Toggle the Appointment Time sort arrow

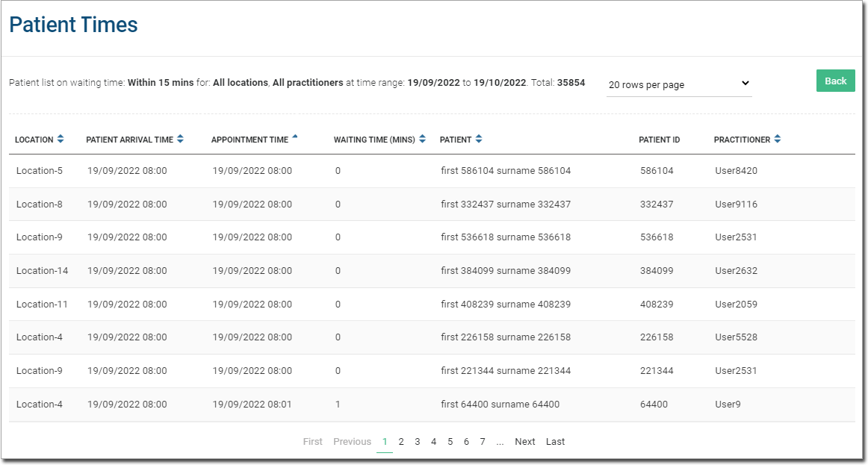295,137
